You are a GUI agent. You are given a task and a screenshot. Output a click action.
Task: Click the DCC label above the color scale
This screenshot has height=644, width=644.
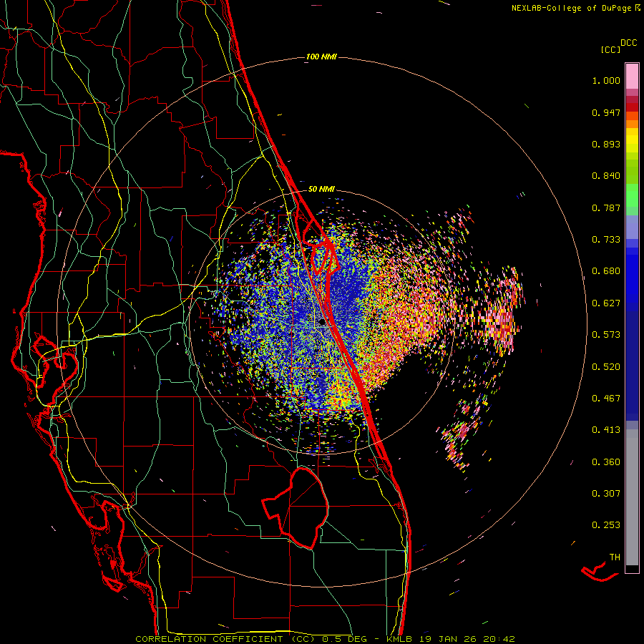point(628,43)
